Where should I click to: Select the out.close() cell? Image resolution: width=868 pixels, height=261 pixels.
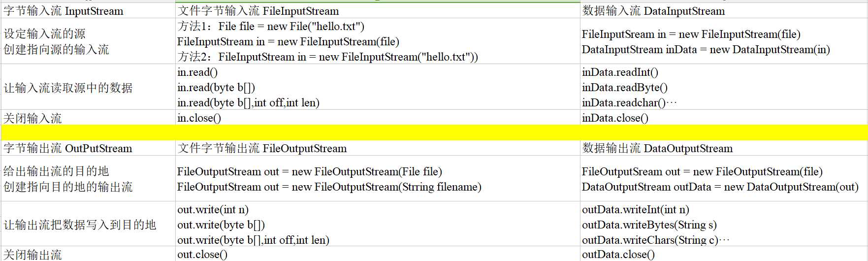378,254
